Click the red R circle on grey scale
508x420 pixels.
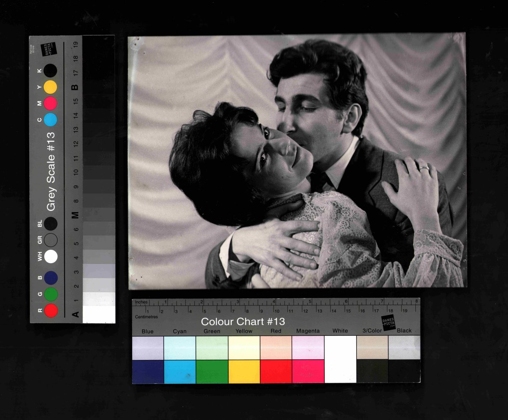tap(51, 310)
